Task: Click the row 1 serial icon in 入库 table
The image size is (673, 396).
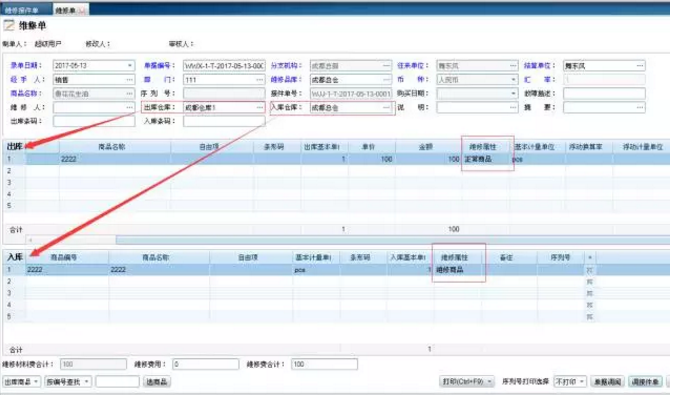Action: pos(590,270)
